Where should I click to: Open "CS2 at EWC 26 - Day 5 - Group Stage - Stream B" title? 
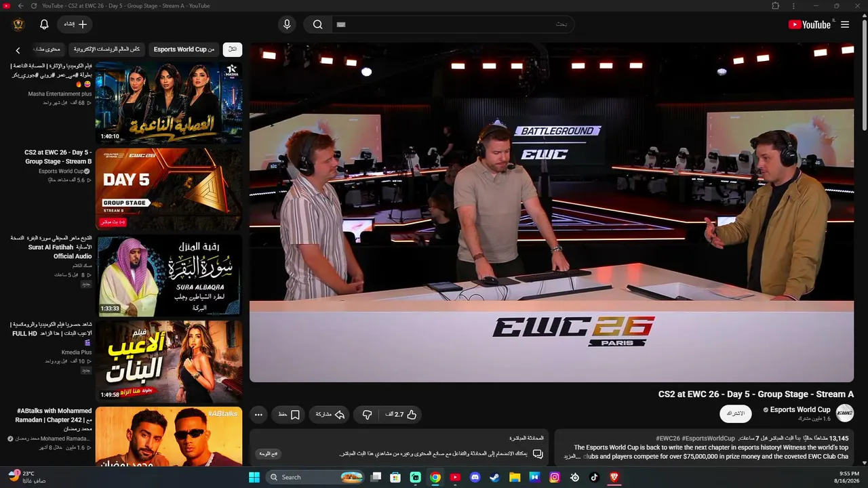pyautogui.click(x=58, y=157)
